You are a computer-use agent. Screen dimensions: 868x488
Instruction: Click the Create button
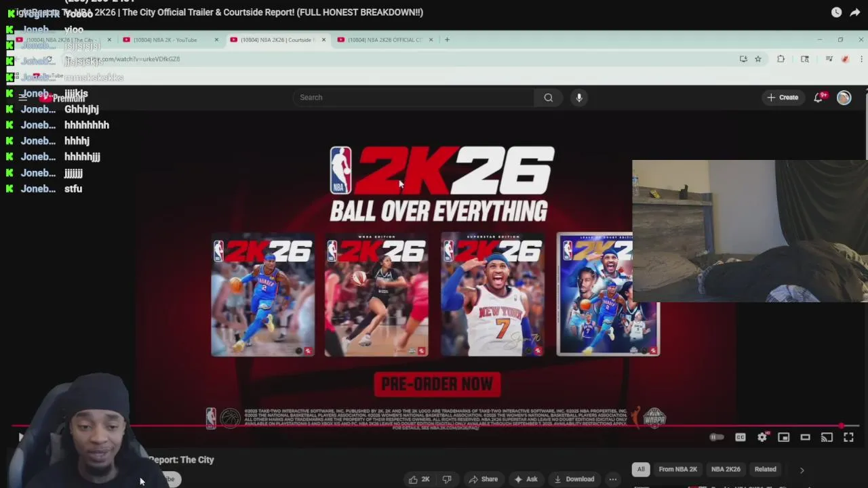pyautogui.click(x=783, y=98)
